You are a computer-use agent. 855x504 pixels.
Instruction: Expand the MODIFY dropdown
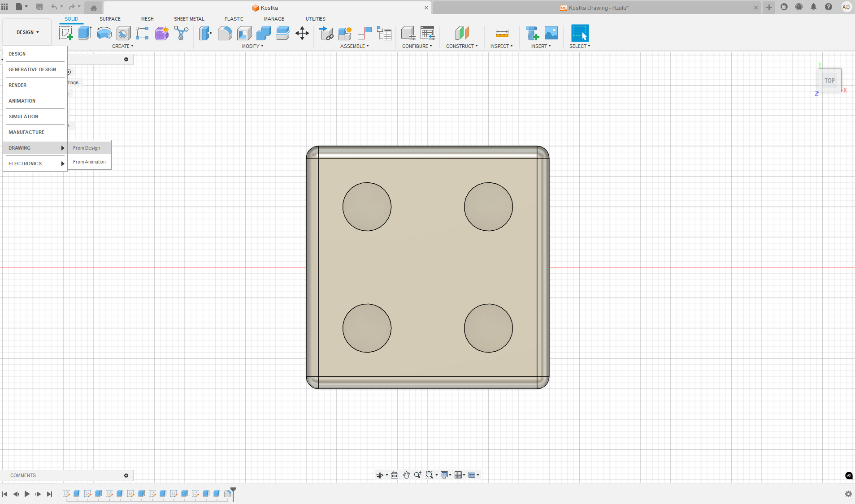tap(252, 46)
